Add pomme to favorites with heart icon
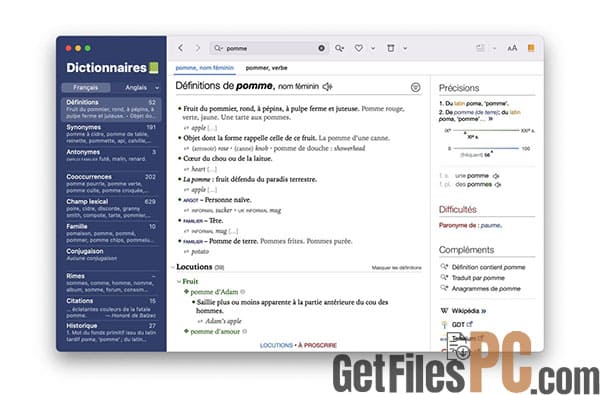Image resolution: width=600 pixels, height=395 pixels. click(359, 48)
